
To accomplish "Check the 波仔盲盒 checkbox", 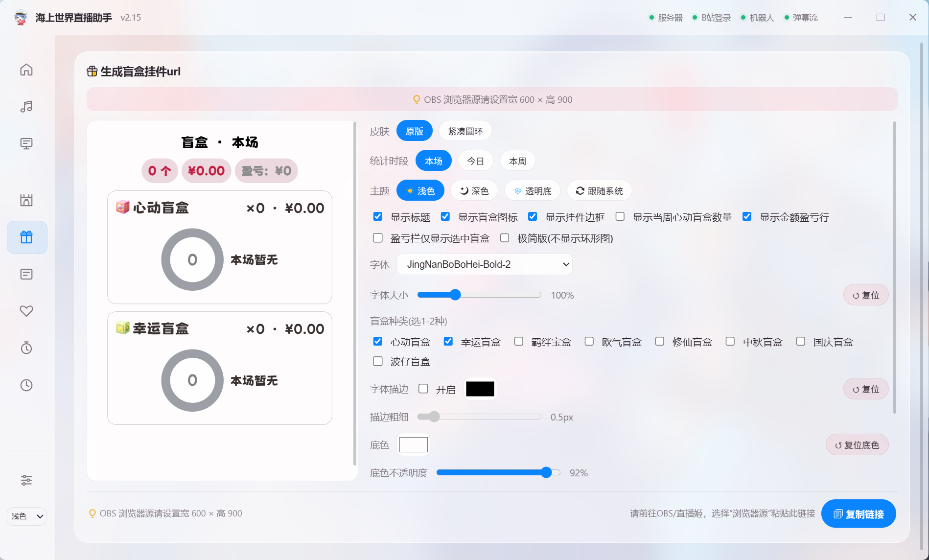I will point(378,361).
